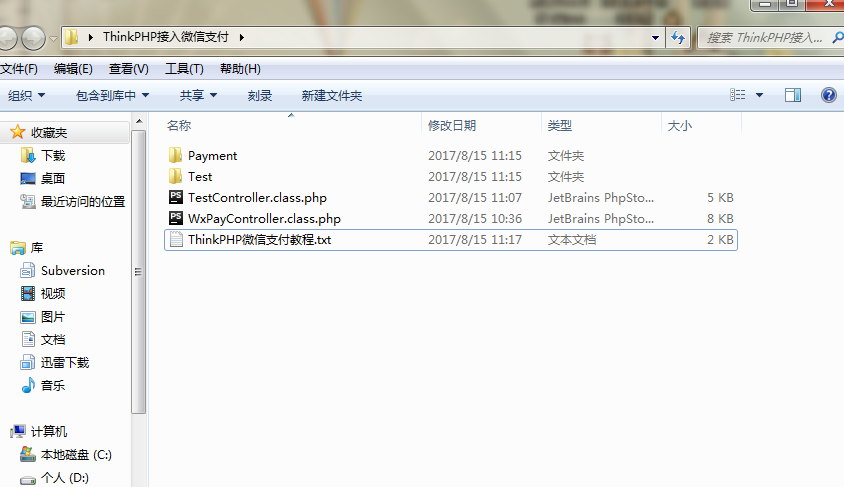Click the text document icon of ThinkPHP微信支付教程.txt
This screenshot has height=487, width=844.
(x=175, y=239)
